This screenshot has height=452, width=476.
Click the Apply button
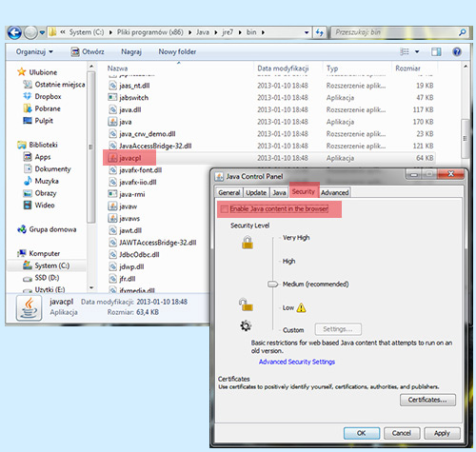point(442,433)
